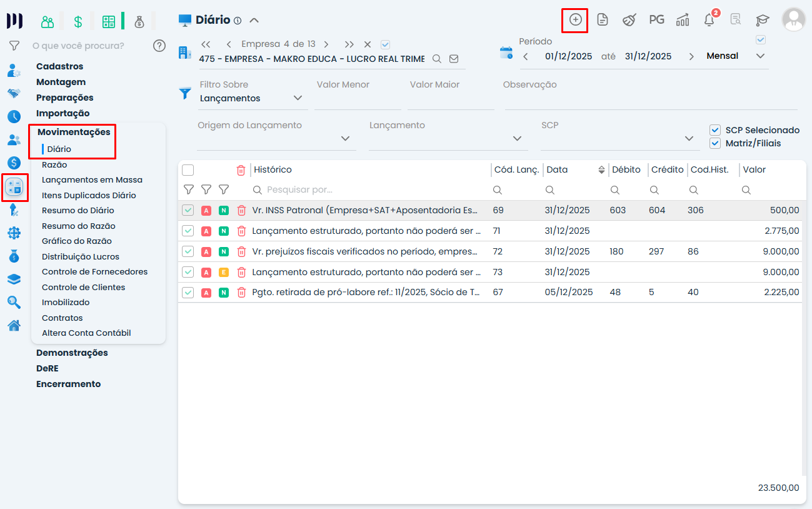This screenshot has height=509, width=812.
Task: Open the house module in left sidebar
Action: click(14, 325)
